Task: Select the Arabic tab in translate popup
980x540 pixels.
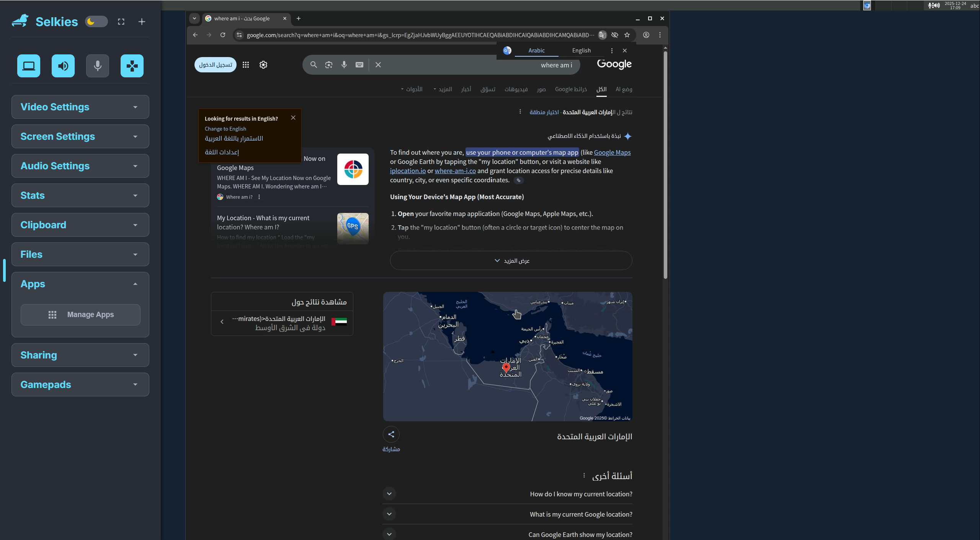Action: [x=536, y=51]
